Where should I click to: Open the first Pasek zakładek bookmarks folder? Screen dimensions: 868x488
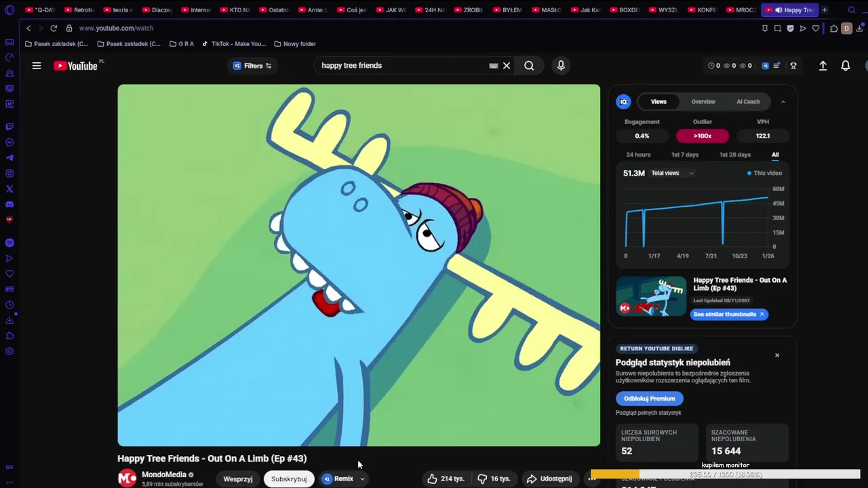pos(56,44)
